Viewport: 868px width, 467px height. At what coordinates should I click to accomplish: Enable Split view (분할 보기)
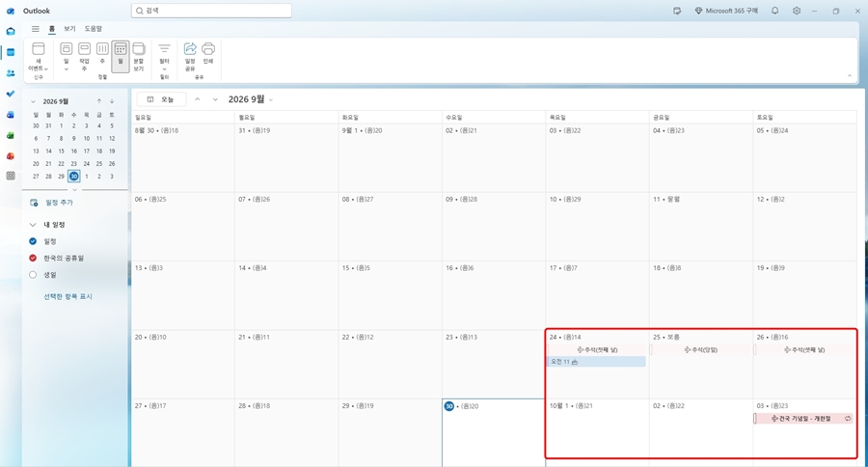(x=138, y=57)
